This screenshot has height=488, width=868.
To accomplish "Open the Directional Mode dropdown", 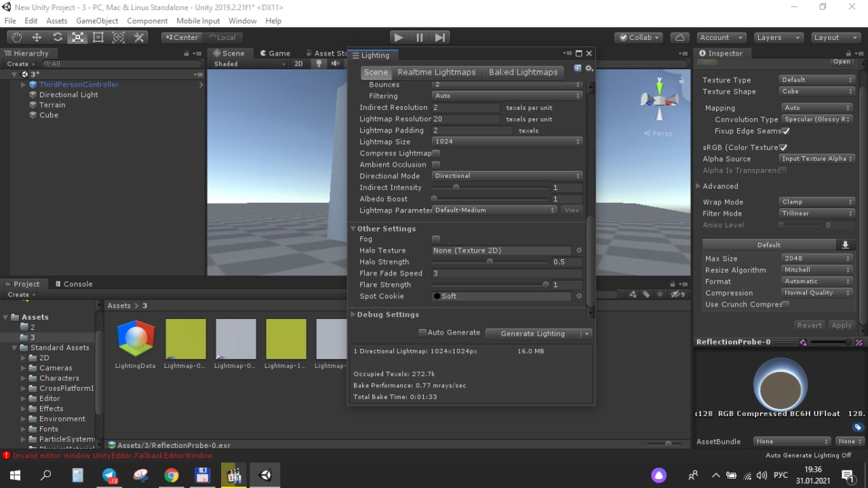I will tap(507, 176).
